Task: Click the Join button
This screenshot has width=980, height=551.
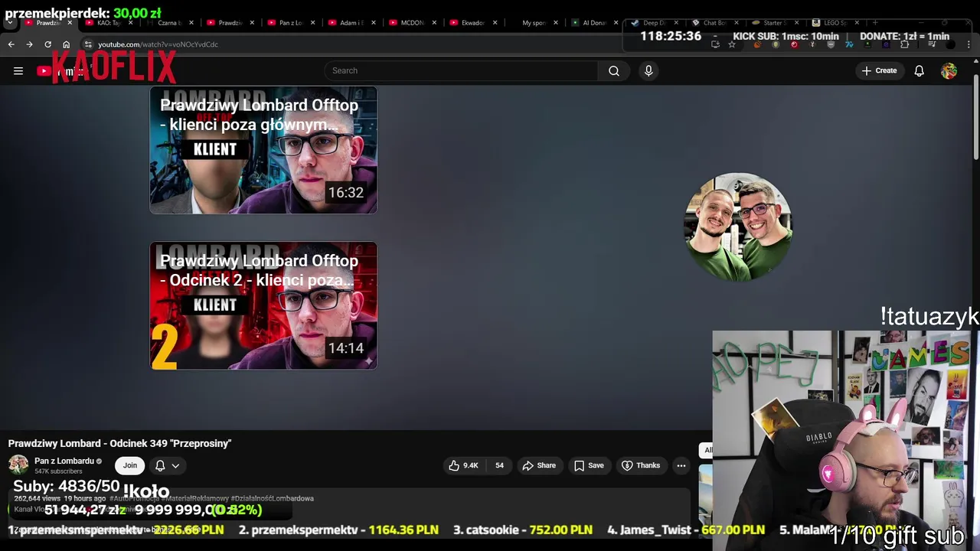Action: click(x=130, y=465)
